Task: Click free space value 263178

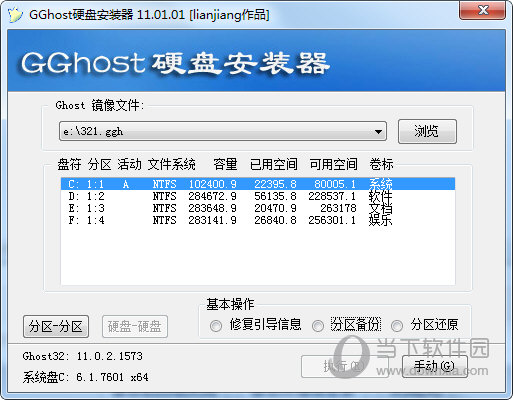Action: tap(338, 208)
